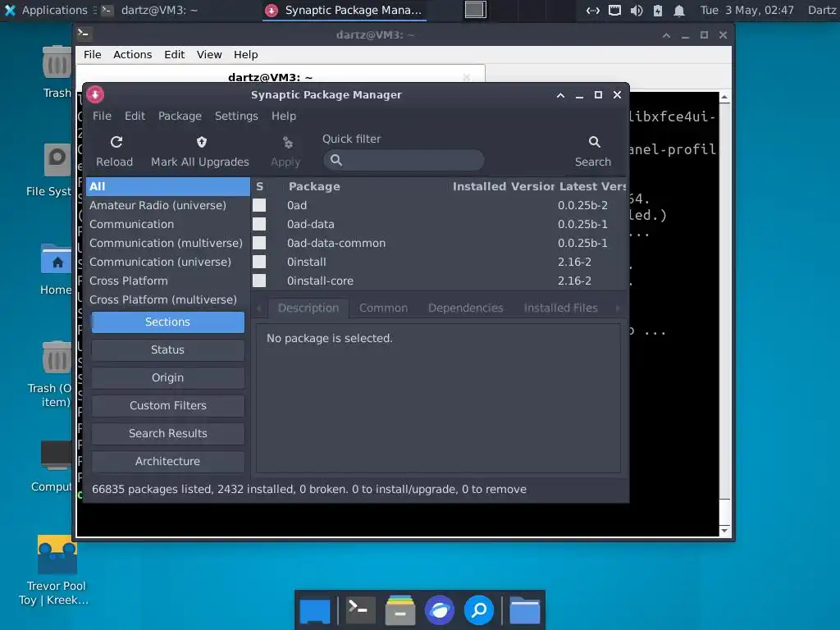Click the Mark All Upgrades shield icon
Image resolution: width=840 pixels, height=630 pixels.
202,142
